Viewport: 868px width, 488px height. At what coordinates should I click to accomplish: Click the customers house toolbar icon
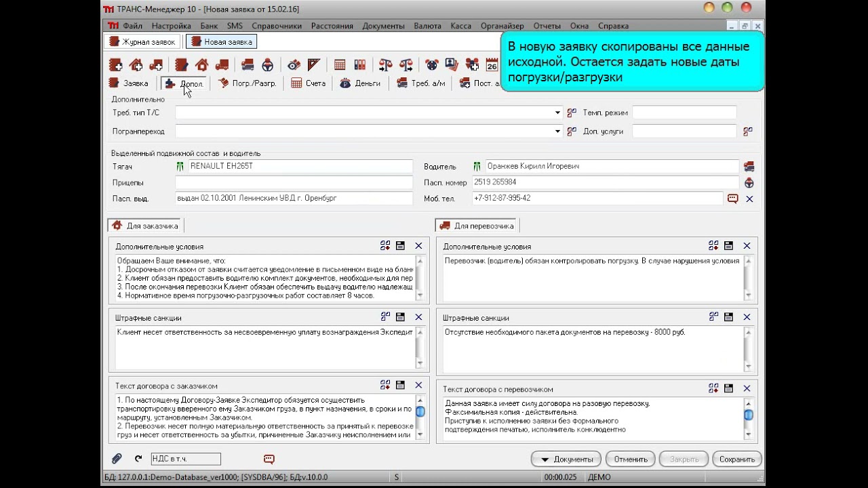(201, 65)
